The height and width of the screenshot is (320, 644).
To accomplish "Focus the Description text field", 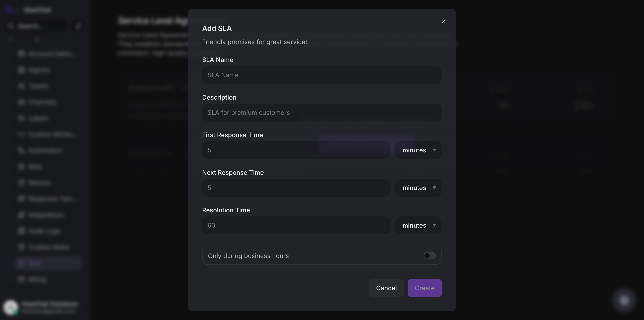I will click(322, 113).
